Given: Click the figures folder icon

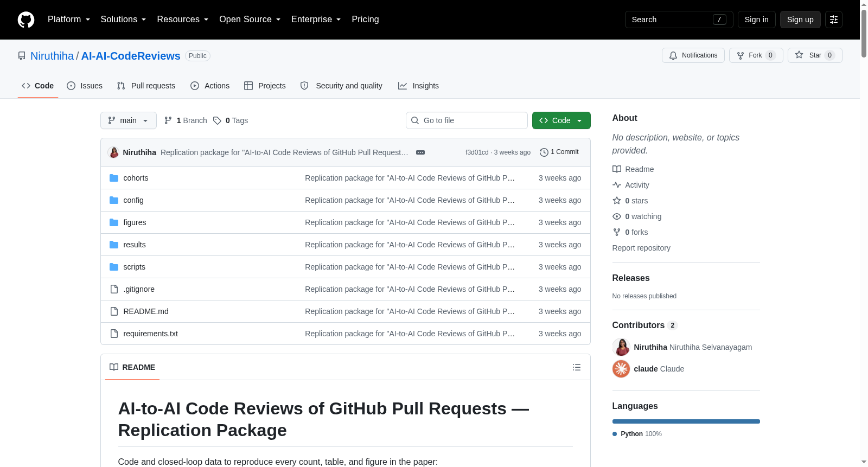Looking at the screenshot, I should (x=114, y=222).
